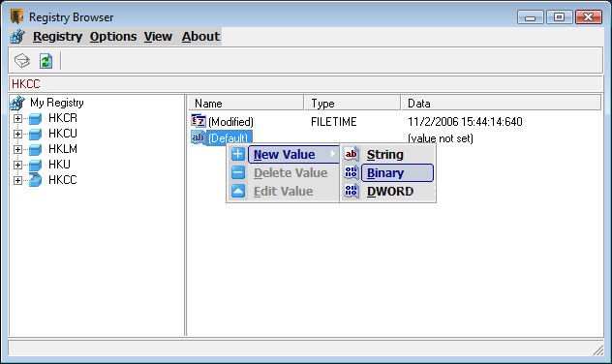Expand the HKU tree node

17,165
